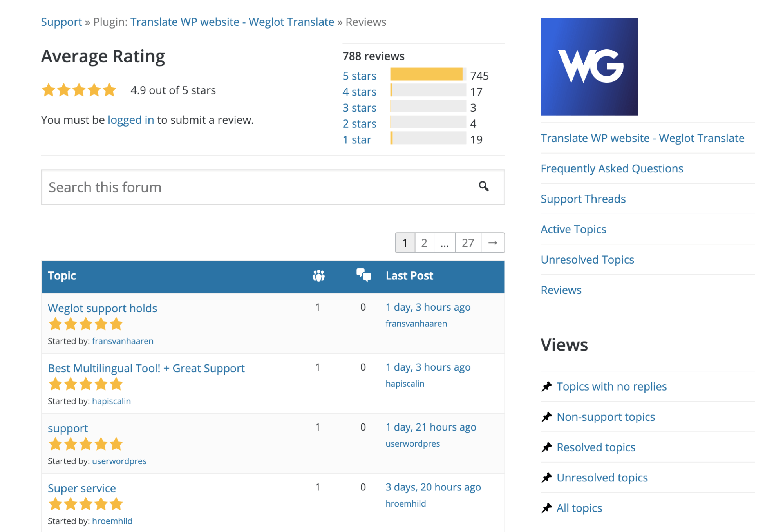The image size is (783, 532).
Task: Click the pin icon beside Resolved topics
Action: pos(546,447)
